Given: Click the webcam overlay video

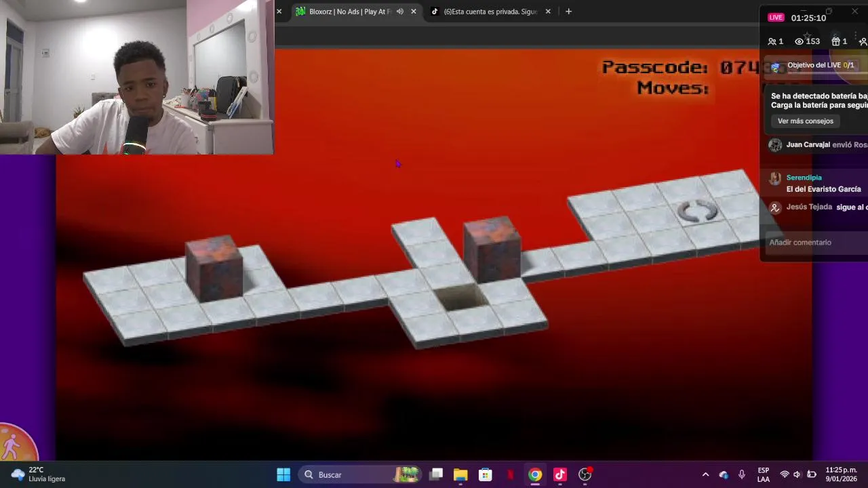Looking at the screenshot, I should (137, 77).
